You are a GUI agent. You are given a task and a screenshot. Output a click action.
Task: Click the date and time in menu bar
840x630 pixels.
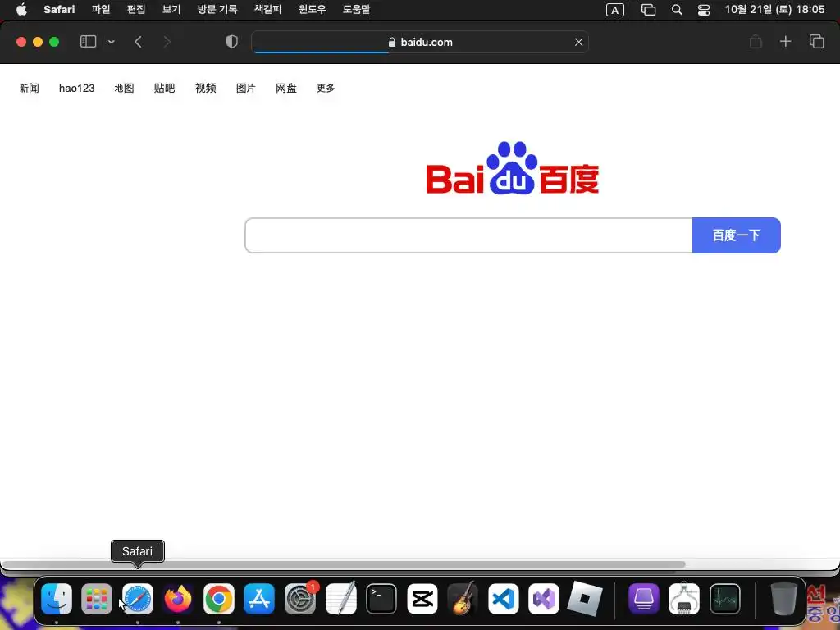(774, 10)
